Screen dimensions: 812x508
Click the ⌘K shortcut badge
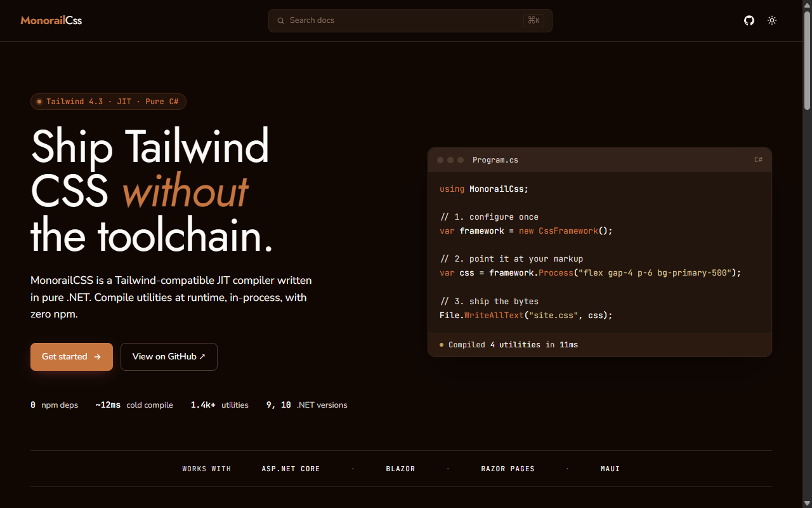534,20
